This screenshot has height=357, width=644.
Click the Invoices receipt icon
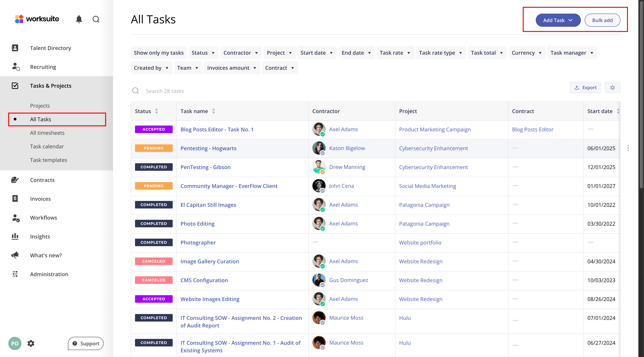click(x=15, y=199)
